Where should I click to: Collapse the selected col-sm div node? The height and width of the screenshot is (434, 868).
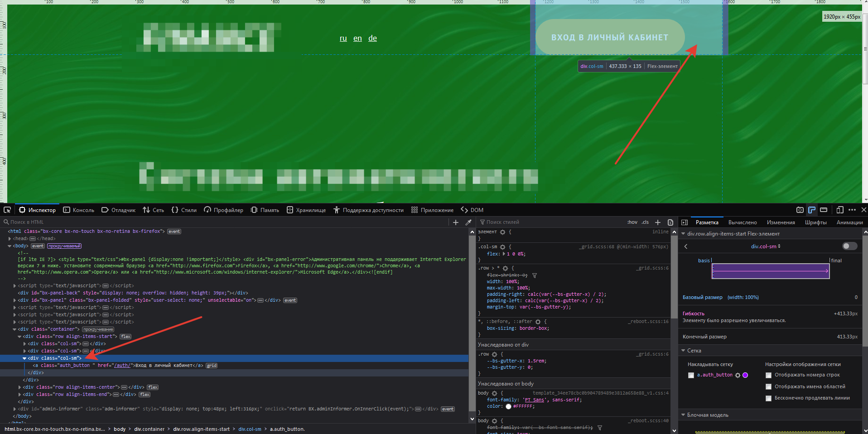24,358
